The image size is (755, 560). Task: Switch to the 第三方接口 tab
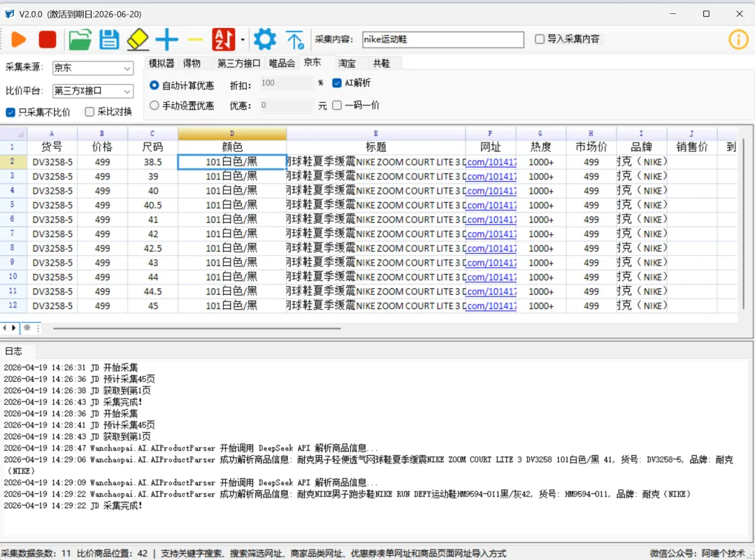tap(239, 63)
